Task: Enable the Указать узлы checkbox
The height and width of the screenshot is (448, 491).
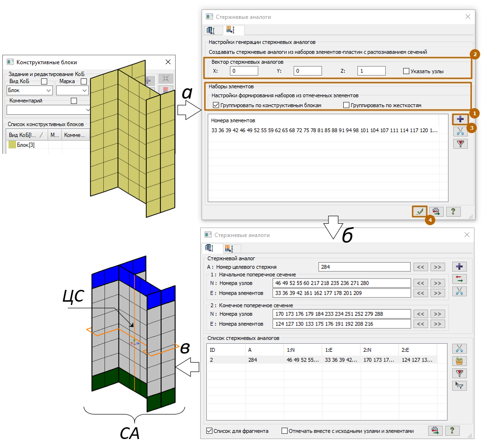Action: click(406, 71)
